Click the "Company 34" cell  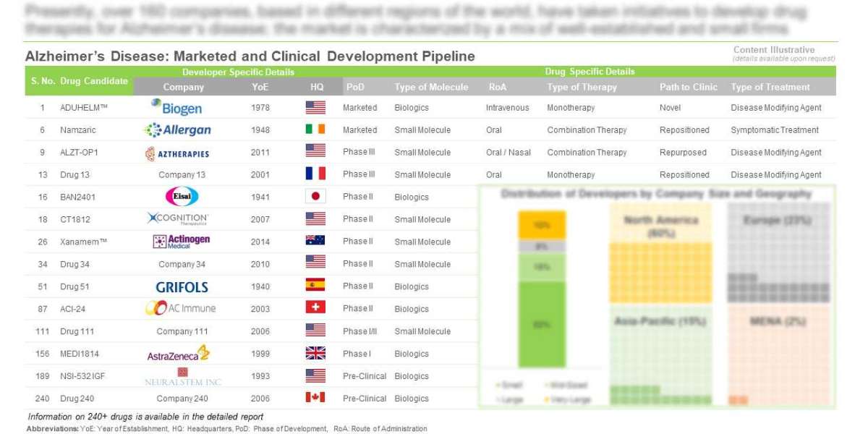pos(182,265)
